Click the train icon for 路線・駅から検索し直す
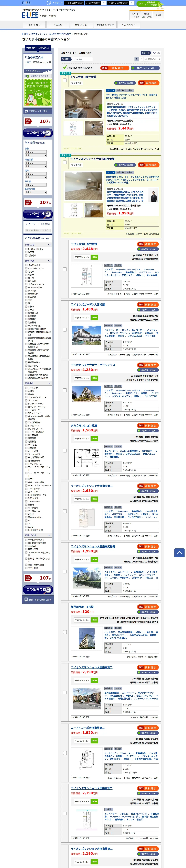The width and height of the screenshot is (186, 868). (x=26, y=600)
